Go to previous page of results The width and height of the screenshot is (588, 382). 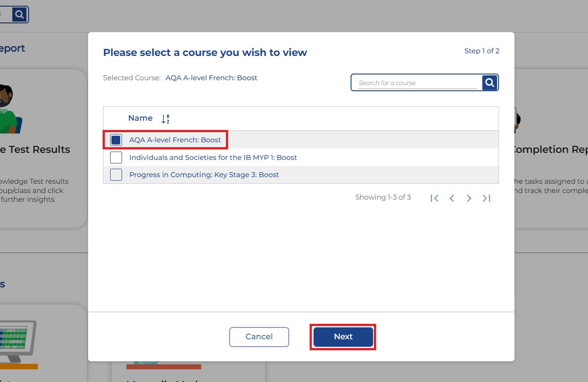pyautogui.click(x=451, y=198)
